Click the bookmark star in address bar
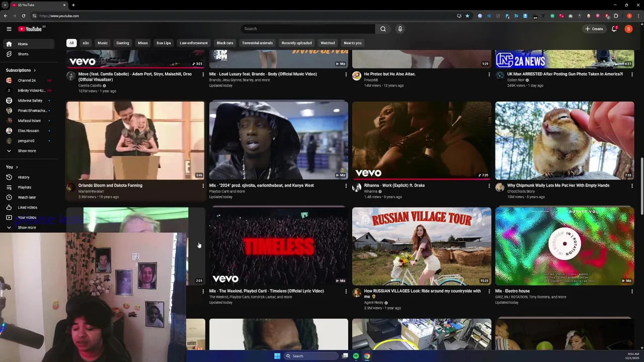 click(x=467, y=16)
